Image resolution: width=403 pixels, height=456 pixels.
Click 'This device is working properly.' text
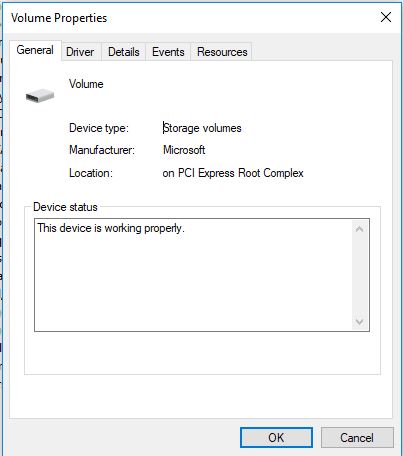(111, 228)
